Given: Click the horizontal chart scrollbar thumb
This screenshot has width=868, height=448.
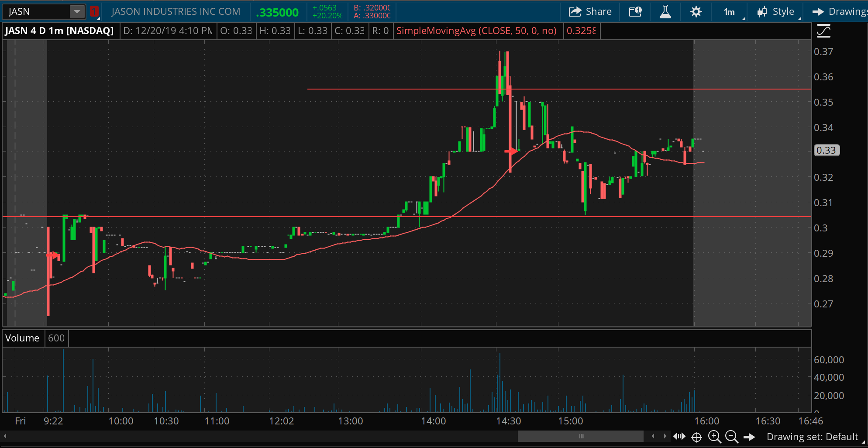Looking at the screenshot, I should click(581, 436).
